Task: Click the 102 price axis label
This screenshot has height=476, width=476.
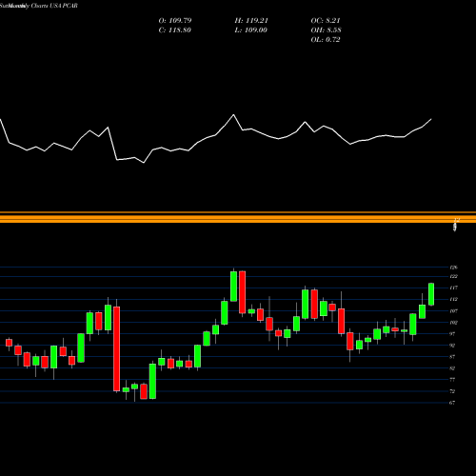Action: [453, 323]
